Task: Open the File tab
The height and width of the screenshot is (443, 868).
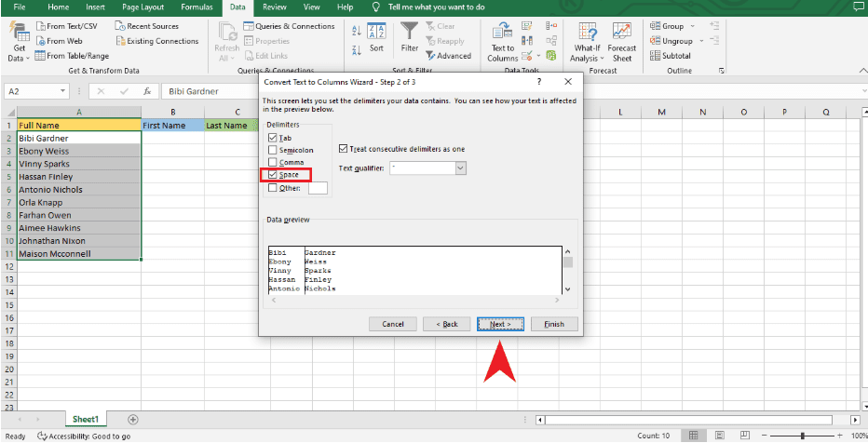Action: (x=20, y=7)
